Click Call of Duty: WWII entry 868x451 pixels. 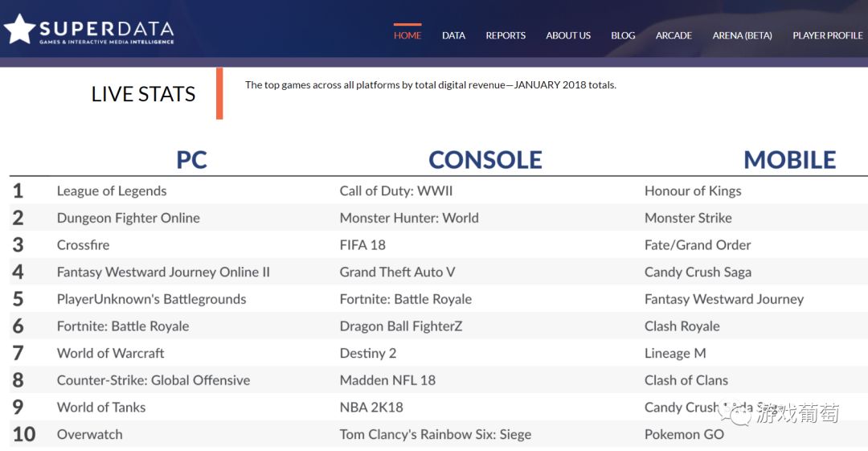[x=395, y=191]
